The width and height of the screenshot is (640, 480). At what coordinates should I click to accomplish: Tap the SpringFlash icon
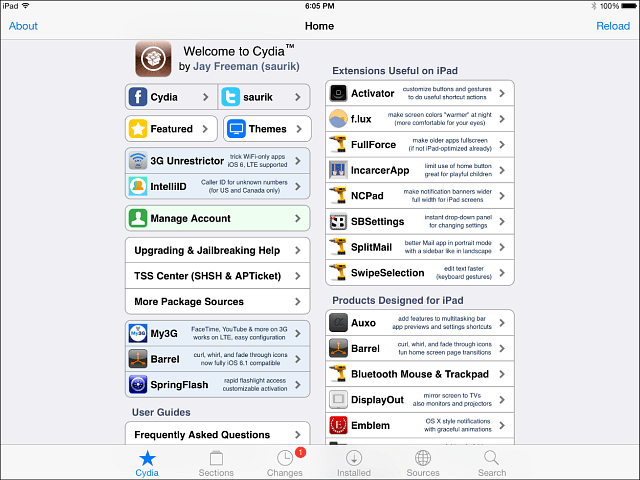tap(138, 384)
